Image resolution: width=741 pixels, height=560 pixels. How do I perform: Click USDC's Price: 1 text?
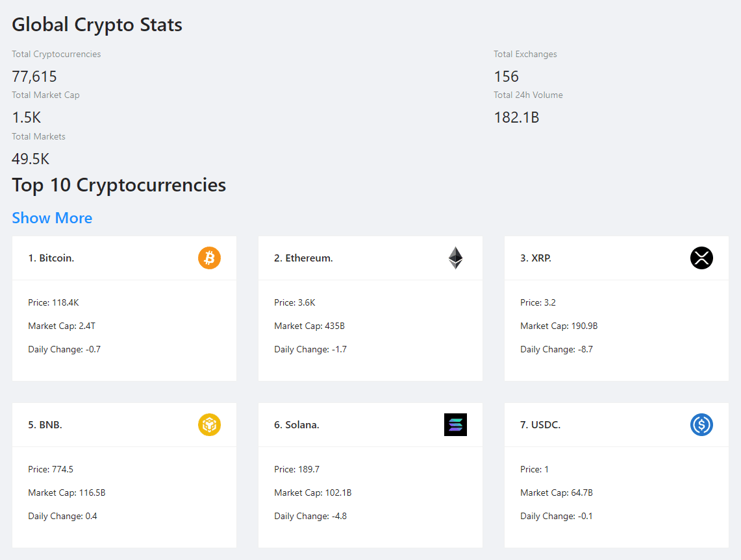534,469
